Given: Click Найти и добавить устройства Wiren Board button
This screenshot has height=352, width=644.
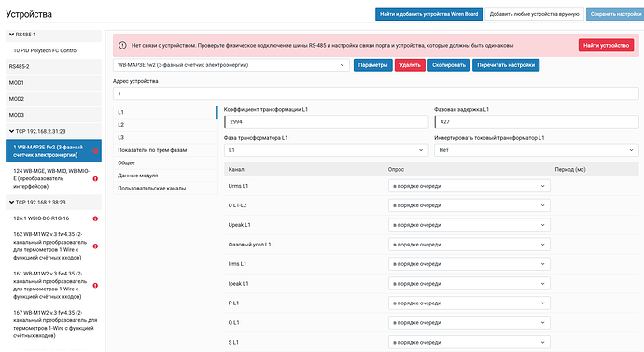Looking at the screenshot, I should click(x=428, y=14).
